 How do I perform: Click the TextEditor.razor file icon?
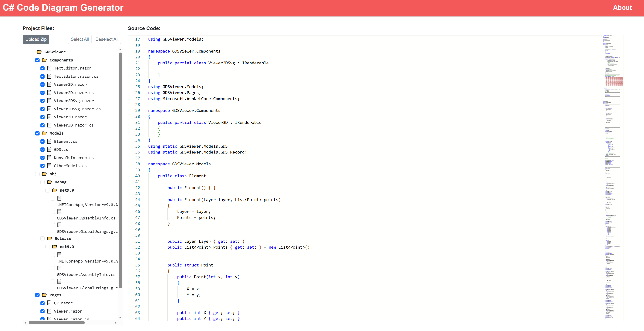tap(49, 68)
